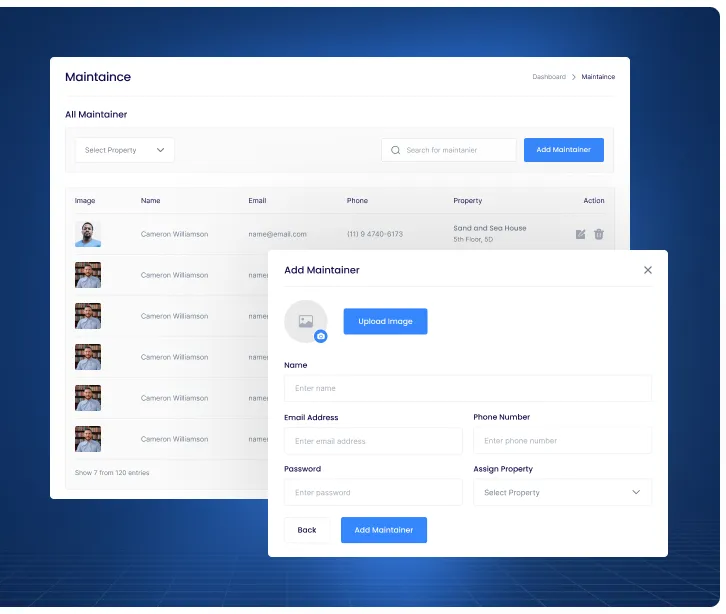Click the Enter email address field
This screenshot has height=614, width=726.
coord(373,441)
